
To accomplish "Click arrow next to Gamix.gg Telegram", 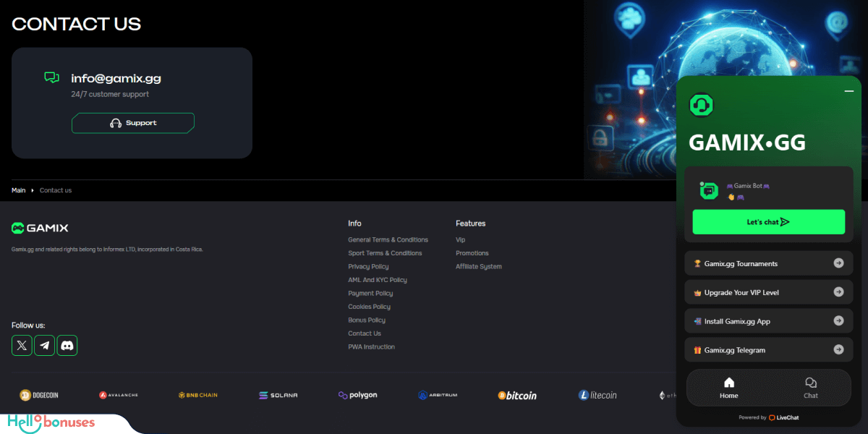I will 838,349.
